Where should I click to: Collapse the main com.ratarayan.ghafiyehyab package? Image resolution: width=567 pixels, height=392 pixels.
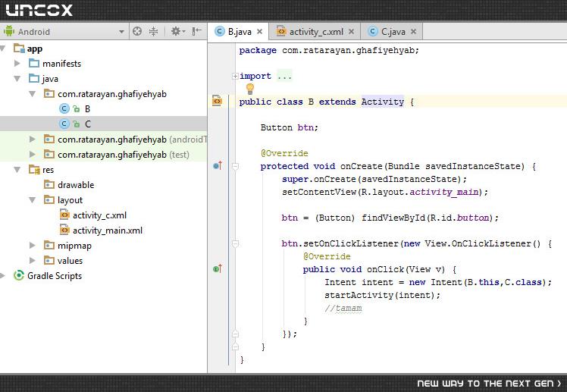(x=32, y=94)
